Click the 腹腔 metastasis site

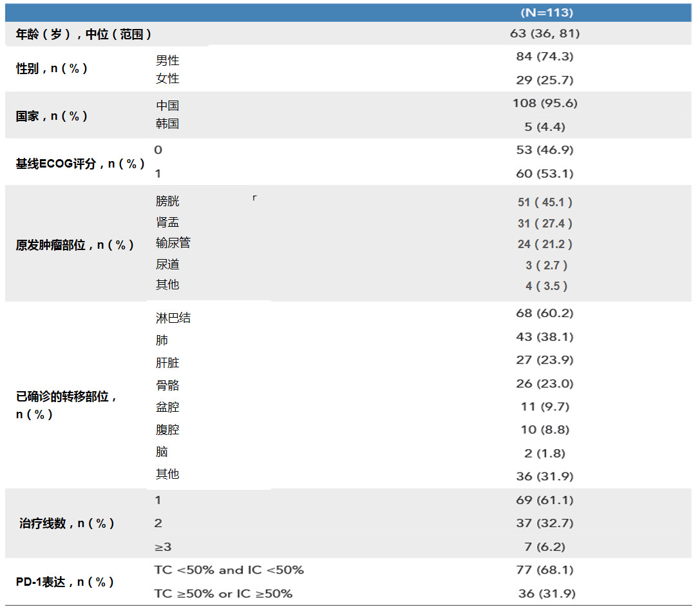167,430
